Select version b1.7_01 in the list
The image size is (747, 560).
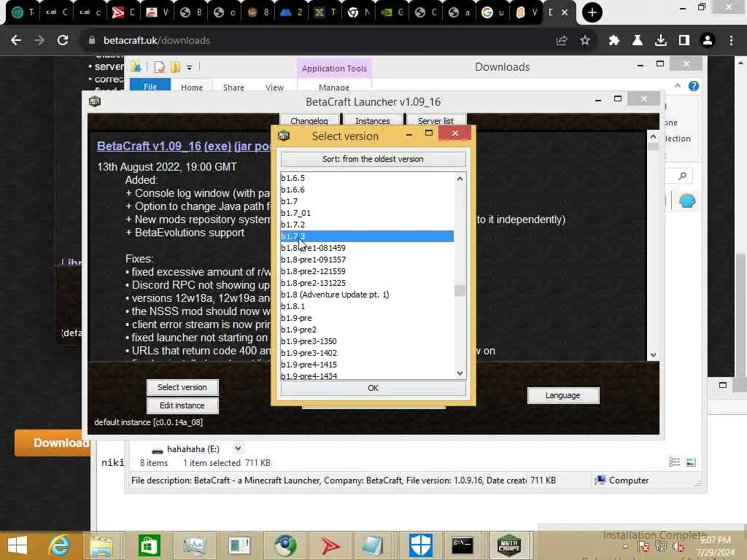(x=367, y=213)
